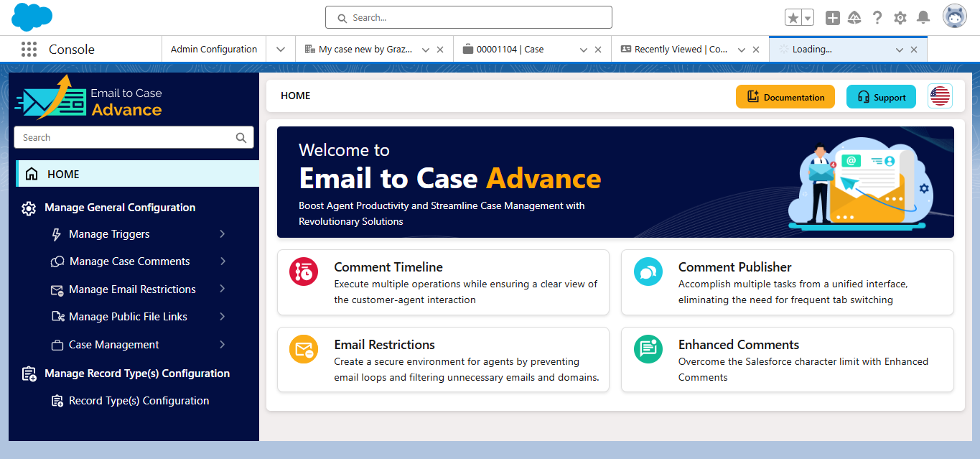The height and width of the screenshot is (459, 980).
Task: Close the Recently Viewed tab
Action: [756, 50]
